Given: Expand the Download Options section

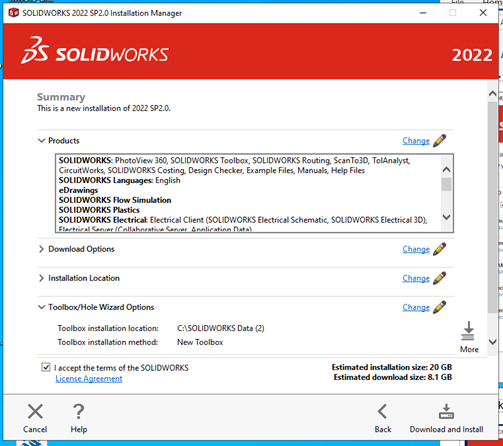Looking at the screenshot, I should click(41, 249).
